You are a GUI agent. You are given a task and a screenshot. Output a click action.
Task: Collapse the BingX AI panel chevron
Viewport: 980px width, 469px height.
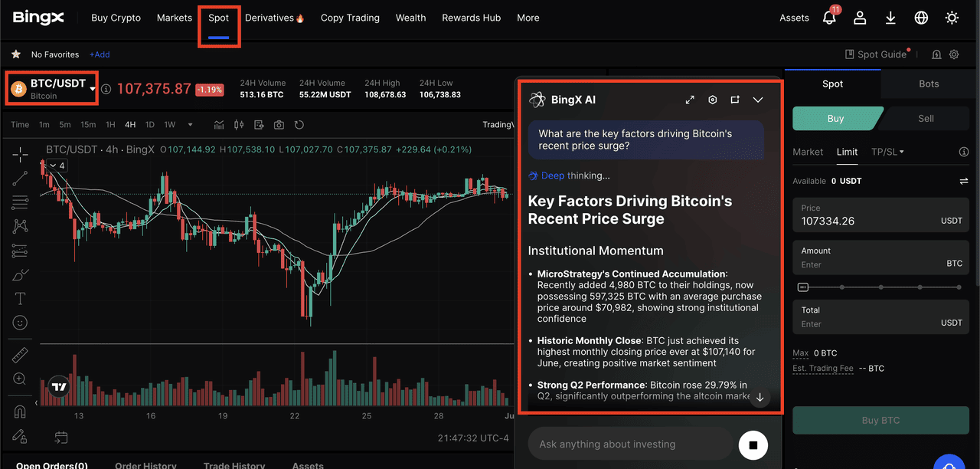758,100
